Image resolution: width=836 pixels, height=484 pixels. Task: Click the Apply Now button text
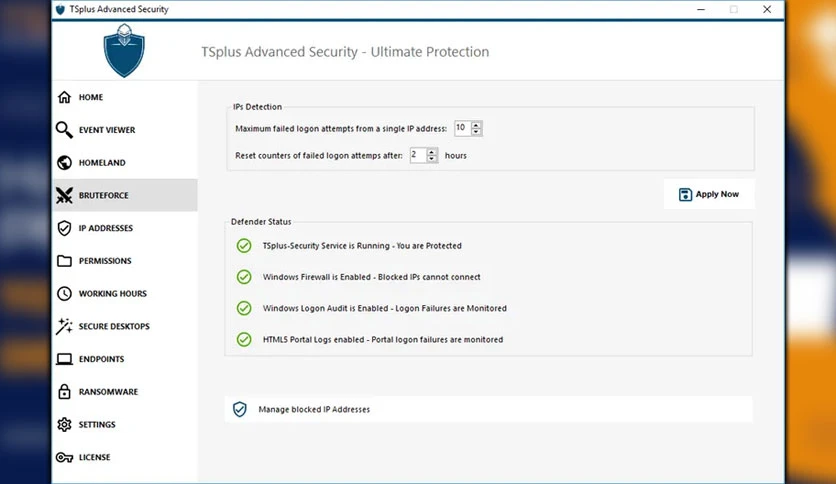pos(717,194)
